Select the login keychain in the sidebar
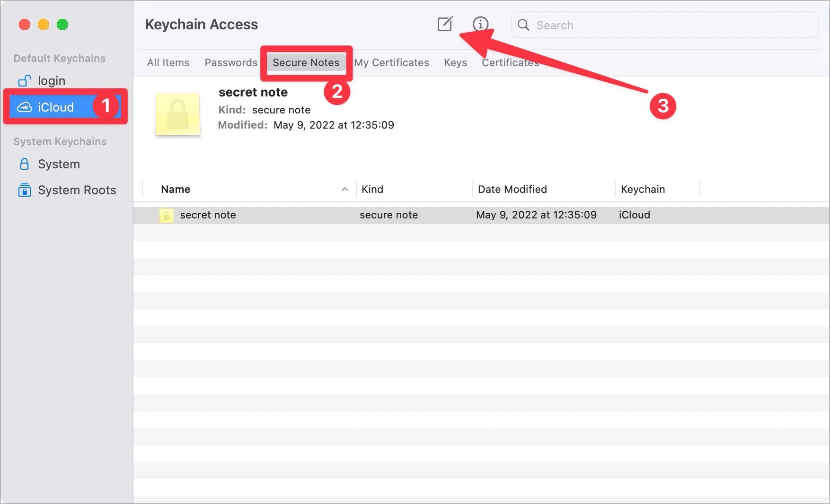The height and width of the screenshot is (504, 830). click(x=51, y=80)
